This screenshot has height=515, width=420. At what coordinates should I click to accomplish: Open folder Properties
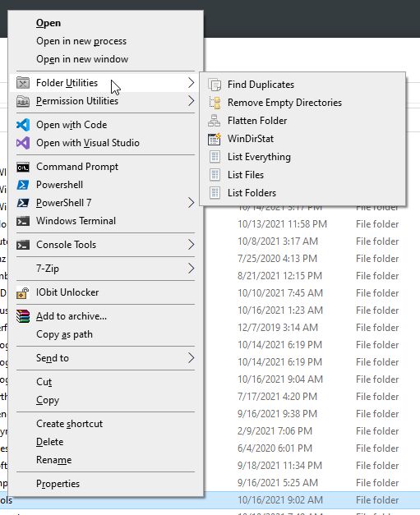(58, 484)
